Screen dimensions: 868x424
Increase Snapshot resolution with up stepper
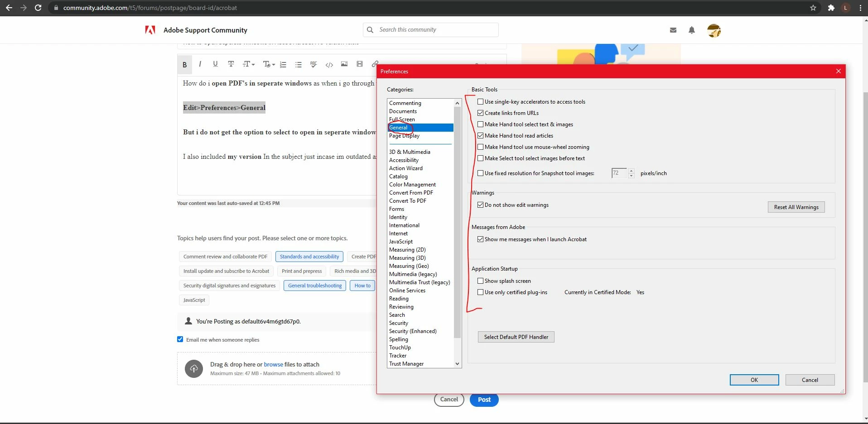pyautogui.click(x=631, y=171)
